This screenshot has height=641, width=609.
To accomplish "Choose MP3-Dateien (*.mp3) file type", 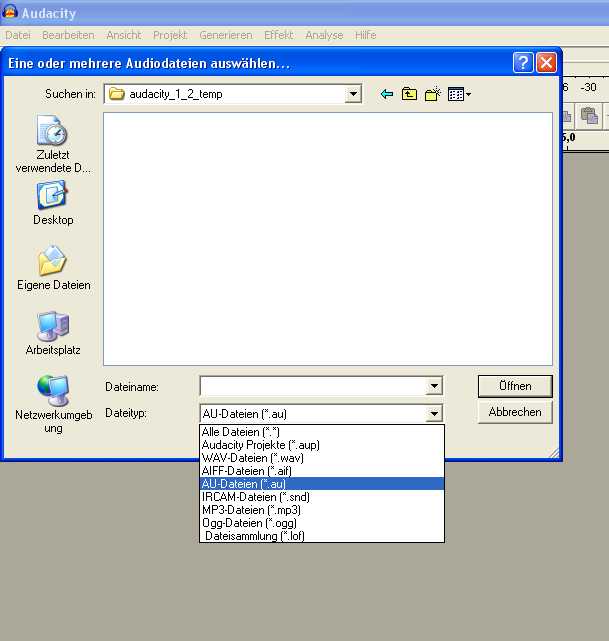I will [x=322, y=510].
